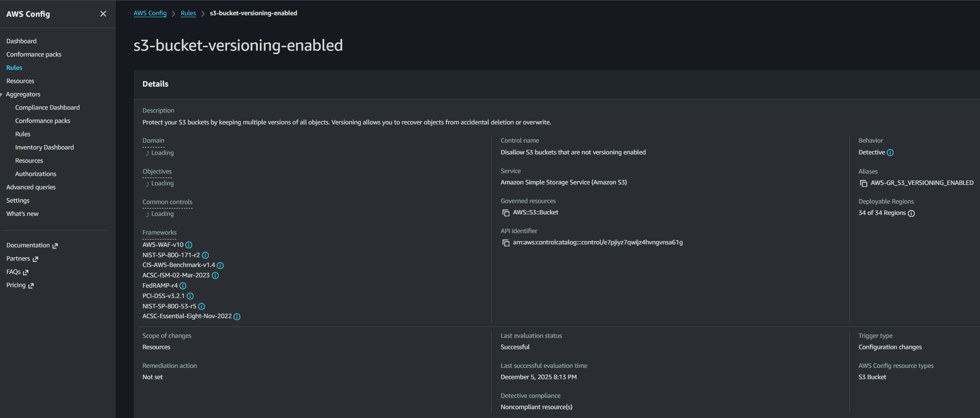Go to Rules breadcrumb link
This screenshot has height=418, width=980.
coord(188,13)
